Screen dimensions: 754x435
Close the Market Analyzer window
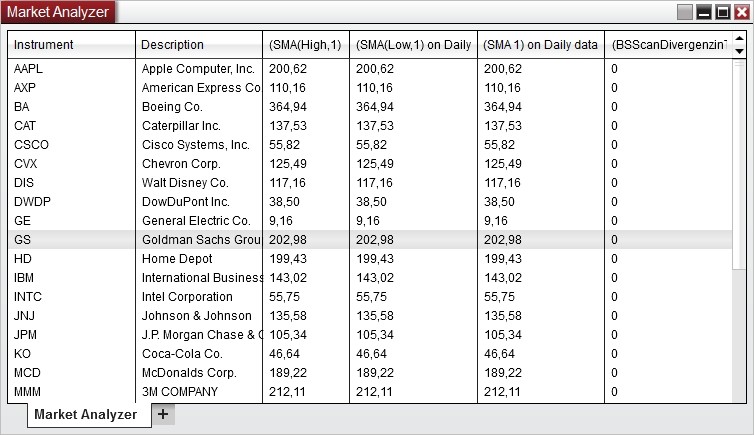pos(741,13)
